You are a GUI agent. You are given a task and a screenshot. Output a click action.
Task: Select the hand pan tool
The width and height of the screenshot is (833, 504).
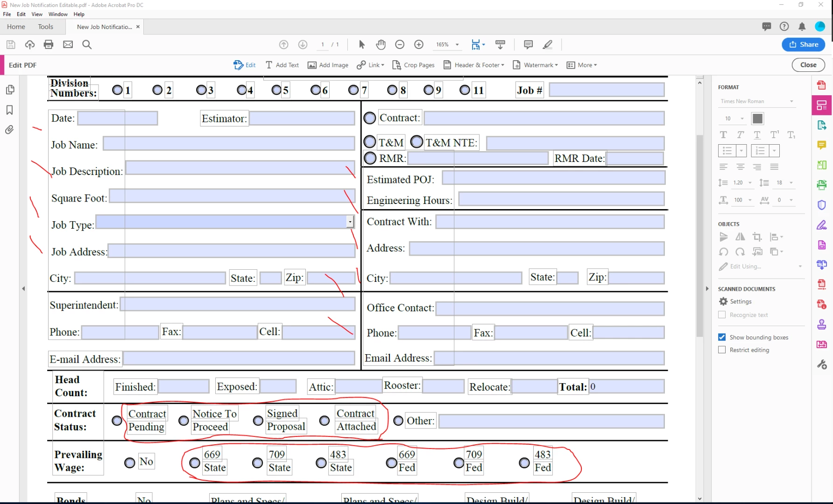[381, 44]
